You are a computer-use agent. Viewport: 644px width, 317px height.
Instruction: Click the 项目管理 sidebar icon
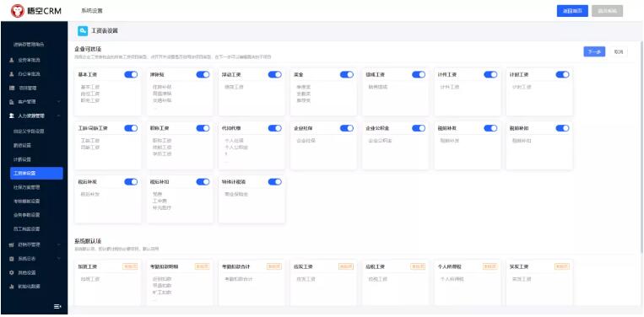pyautogui.click(x=12, y=88)
